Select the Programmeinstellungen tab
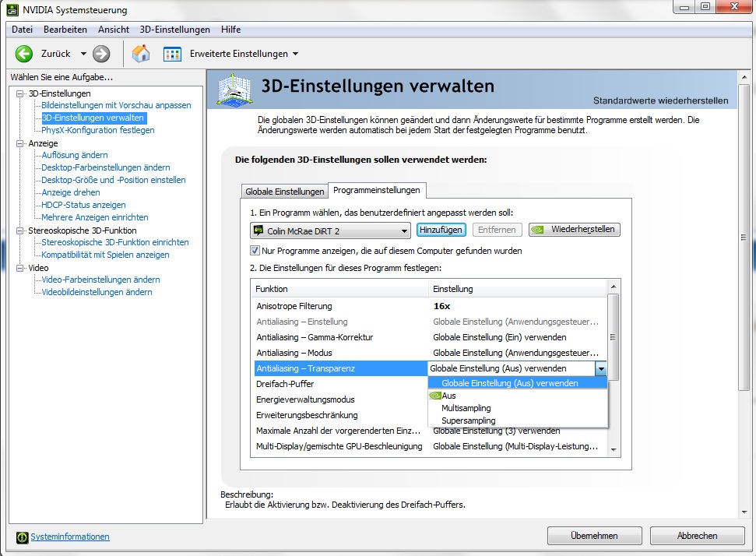Screen dimensions: 756x556 [x=377, y=190]
